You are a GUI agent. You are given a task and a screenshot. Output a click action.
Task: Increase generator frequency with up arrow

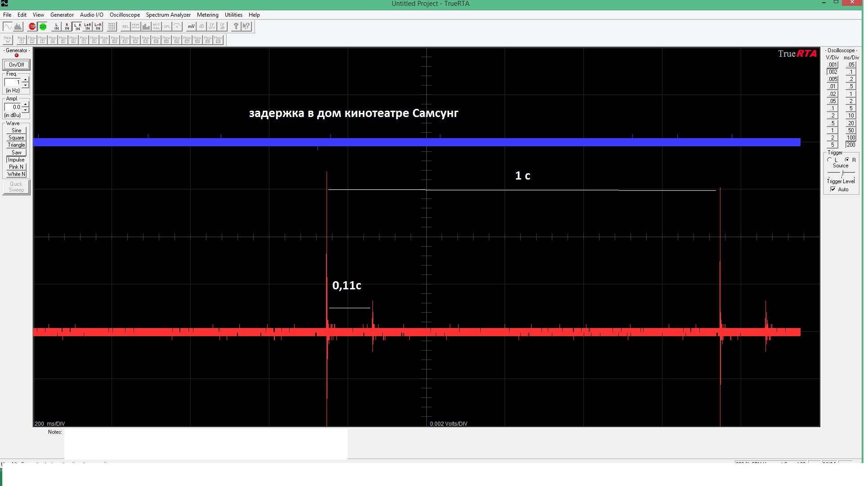25,80
